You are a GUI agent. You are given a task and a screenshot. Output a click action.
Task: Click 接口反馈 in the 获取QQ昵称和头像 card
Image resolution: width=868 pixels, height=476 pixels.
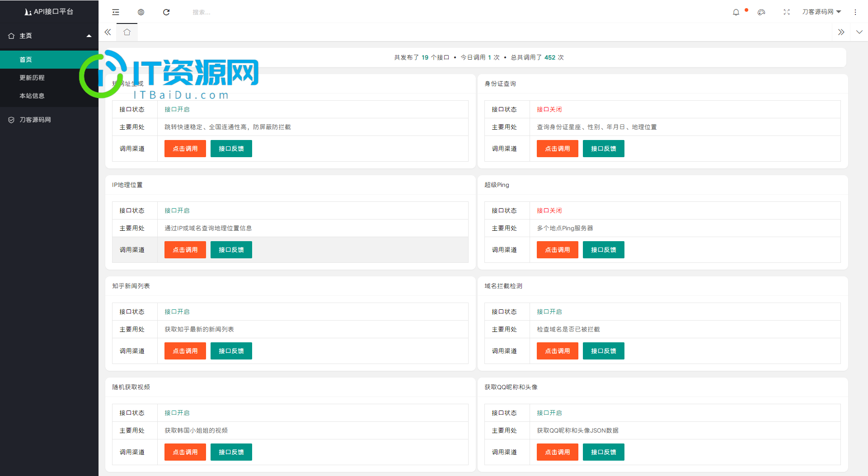pyautogui.click(x=604, y=452)
